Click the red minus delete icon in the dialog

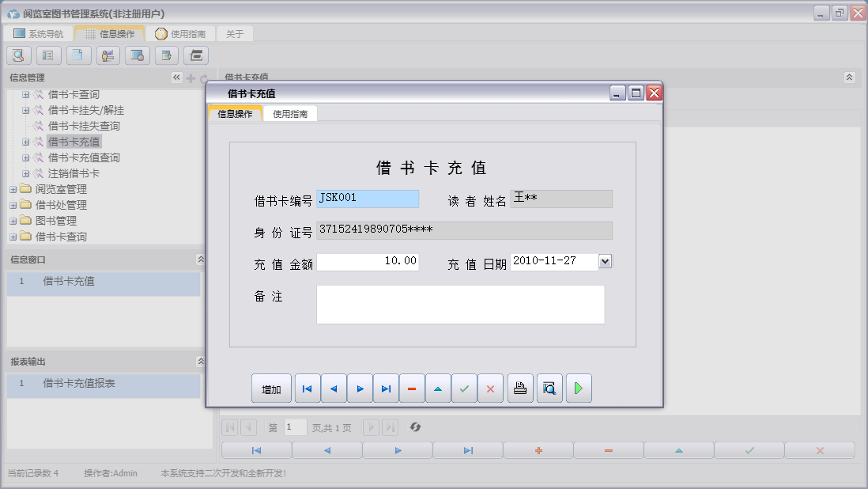point(412,389)
